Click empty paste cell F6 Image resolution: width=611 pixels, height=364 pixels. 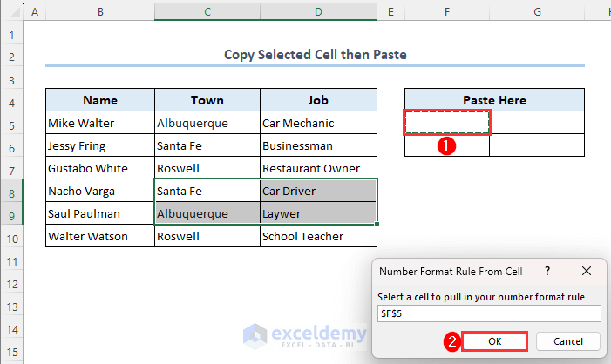coord(447,145)
